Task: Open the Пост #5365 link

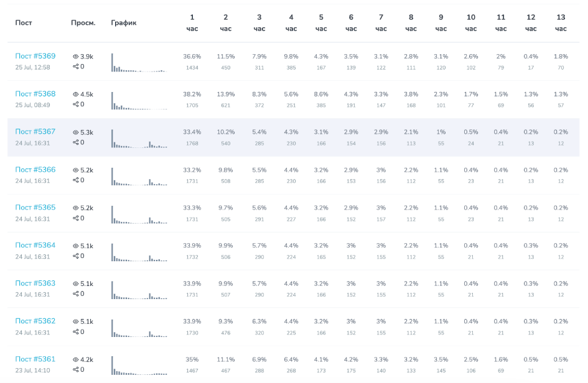Action: coord(35,207)
